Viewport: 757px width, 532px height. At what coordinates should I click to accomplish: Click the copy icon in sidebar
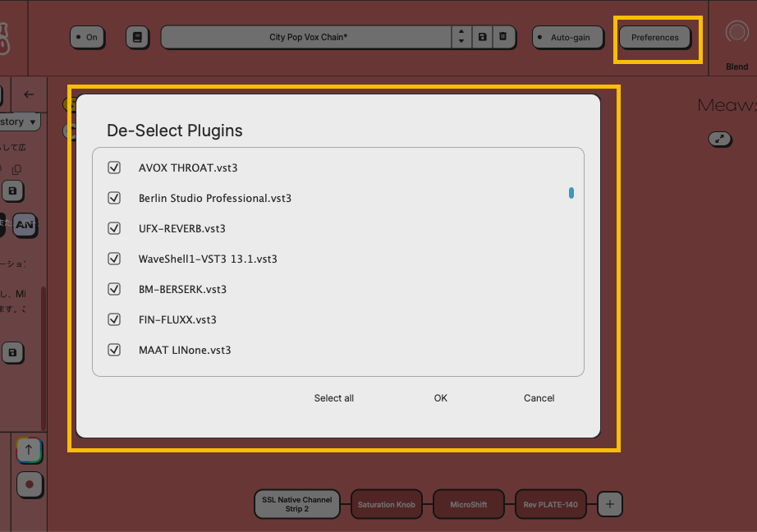17,169
